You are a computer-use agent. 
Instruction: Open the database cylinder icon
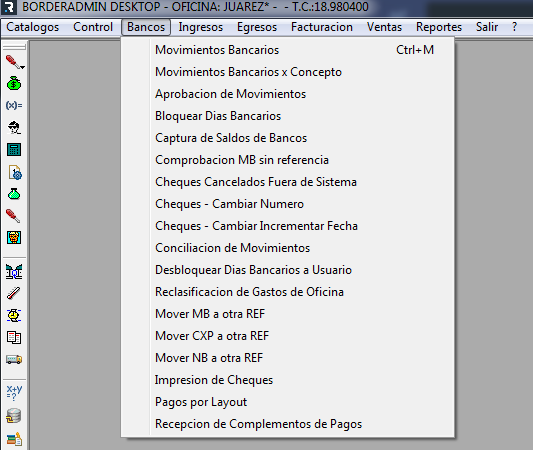14,415
